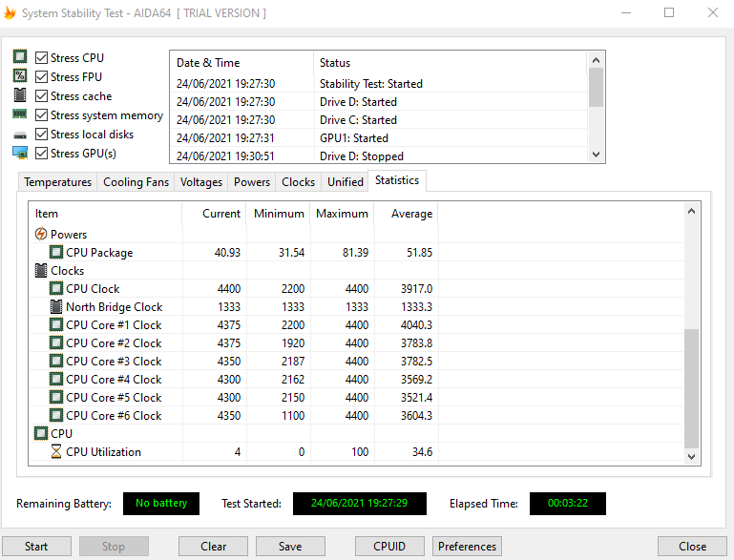Click the North Bridge Clock chip icon
The image size is (734, 560).
point(56,306)
